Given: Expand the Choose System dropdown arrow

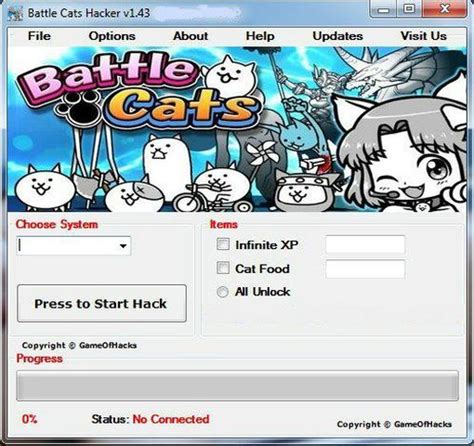Looking at the screenshot, I should click(123, 246).
